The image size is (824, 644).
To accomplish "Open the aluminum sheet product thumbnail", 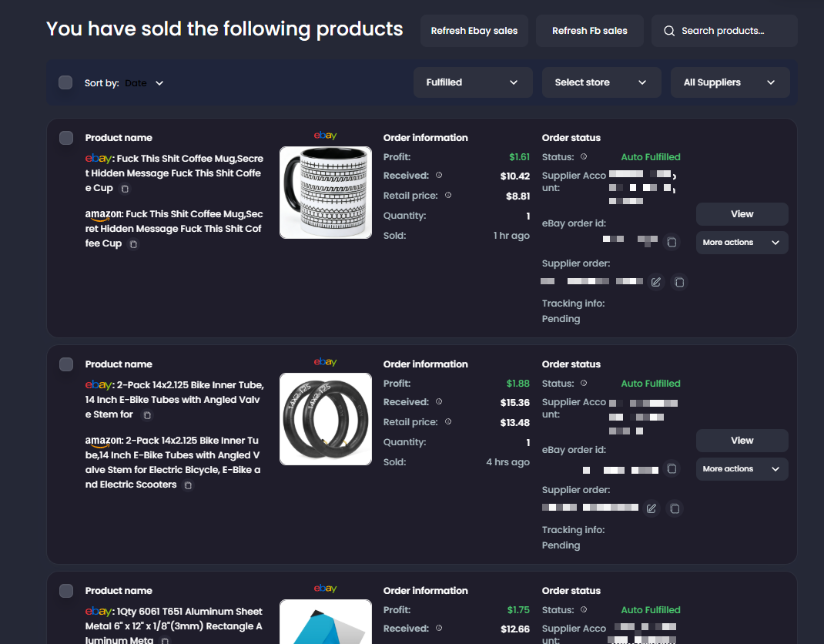I will (326, 622).
